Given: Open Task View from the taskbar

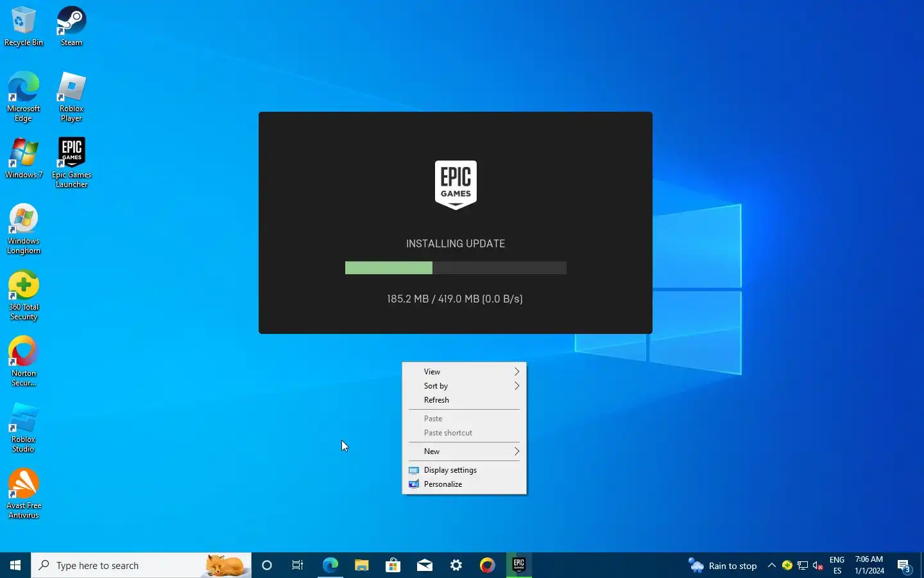Looking at the screenshot, I should 298,565.
